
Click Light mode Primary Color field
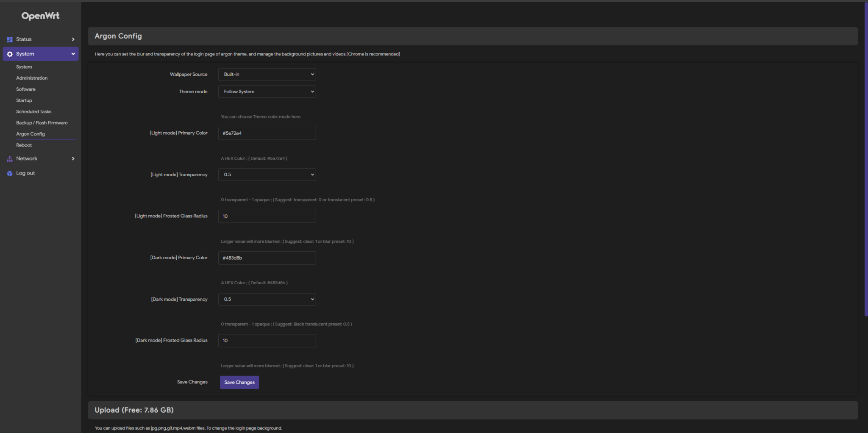tap(267, 133)
